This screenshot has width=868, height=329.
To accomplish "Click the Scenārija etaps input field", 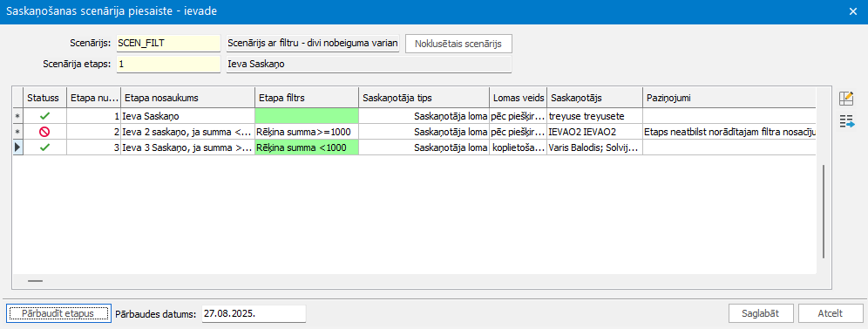I will [168, 65].
